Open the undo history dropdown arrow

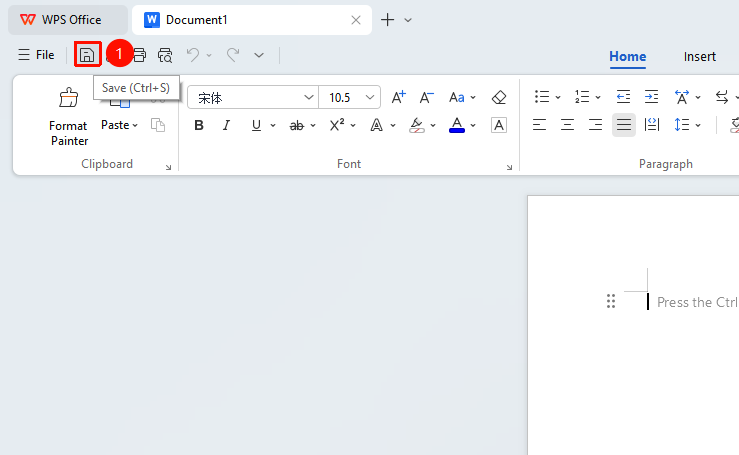point(209,55)
